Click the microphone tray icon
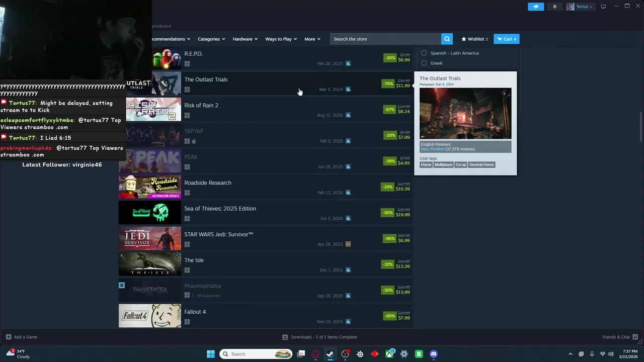This screenshot has height=362, width=644. pyautogui.click(x=592, y=354)
